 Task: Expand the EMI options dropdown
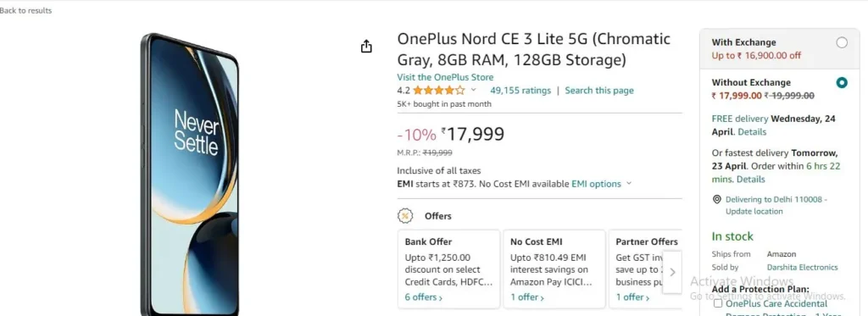tap(601, 184)
